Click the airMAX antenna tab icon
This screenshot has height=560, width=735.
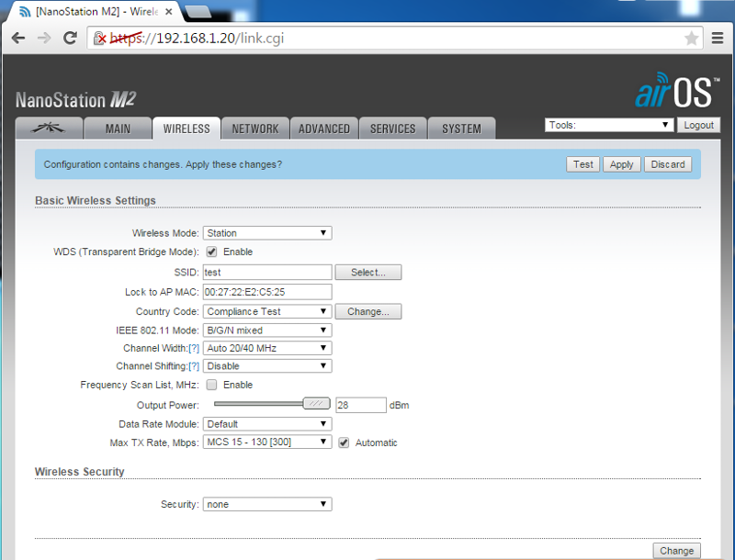point(49,129)
